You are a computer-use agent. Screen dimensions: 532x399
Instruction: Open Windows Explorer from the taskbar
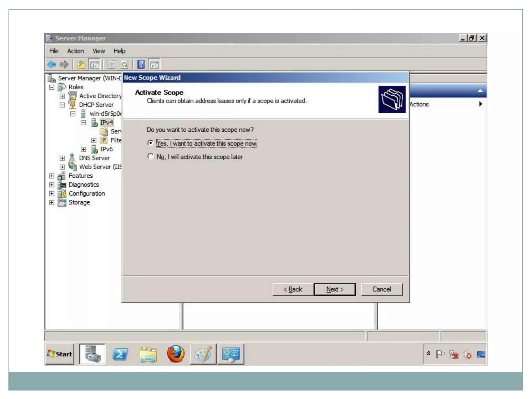pyautogui.click(x=148, y=354)
